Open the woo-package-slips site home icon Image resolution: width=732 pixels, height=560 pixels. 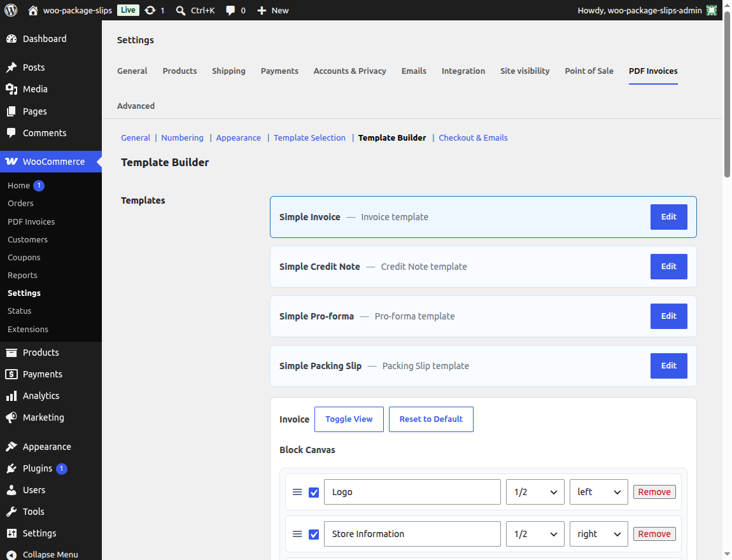32,10
